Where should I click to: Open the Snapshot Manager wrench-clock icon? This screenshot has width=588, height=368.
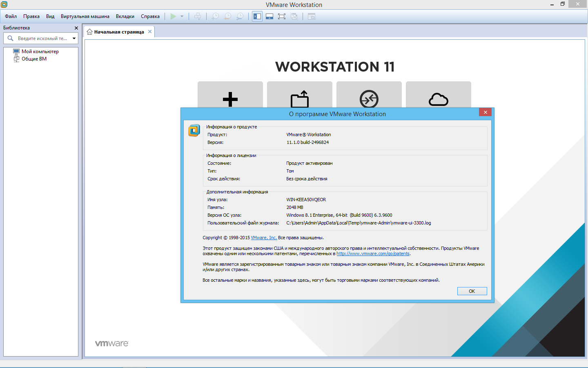(x=240, y=16)
